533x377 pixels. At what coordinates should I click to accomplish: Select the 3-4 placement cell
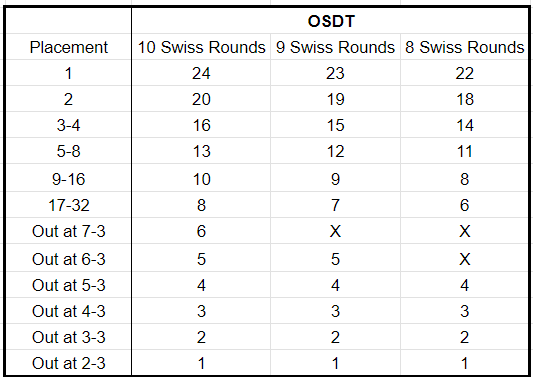tap(68, 125)
